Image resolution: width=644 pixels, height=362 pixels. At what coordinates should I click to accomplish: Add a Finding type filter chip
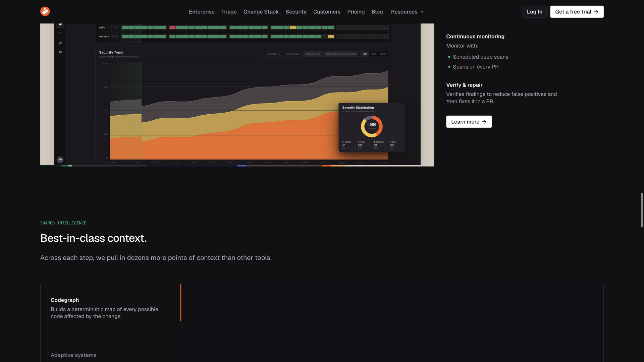[291, 54]
